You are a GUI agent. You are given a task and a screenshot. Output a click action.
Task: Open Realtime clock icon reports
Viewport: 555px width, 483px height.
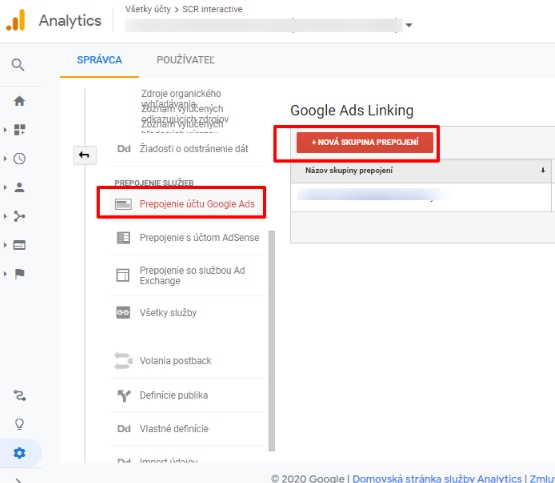coord(19,159)
